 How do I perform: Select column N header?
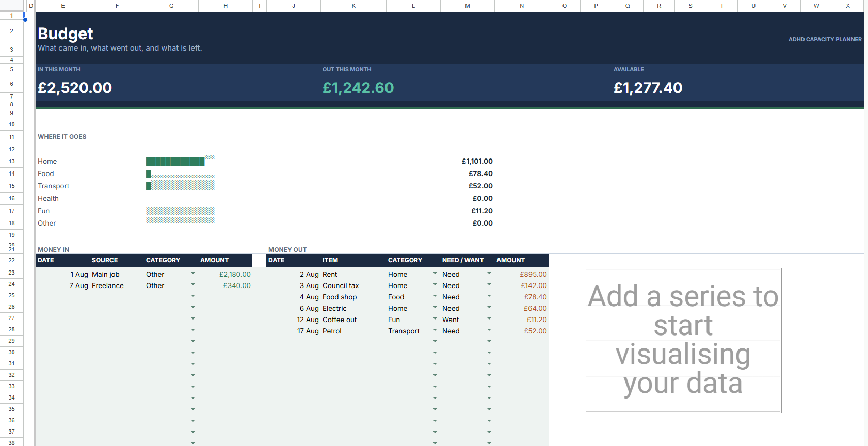pos(522,6)
